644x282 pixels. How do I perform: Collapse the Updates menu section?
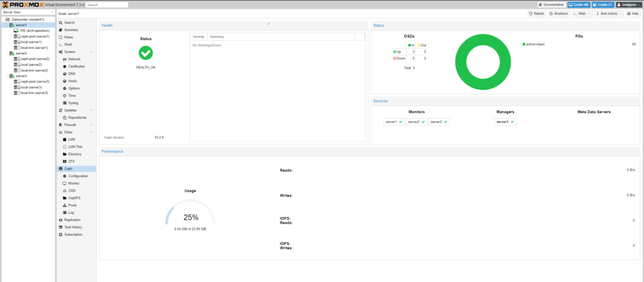[91, 110]
